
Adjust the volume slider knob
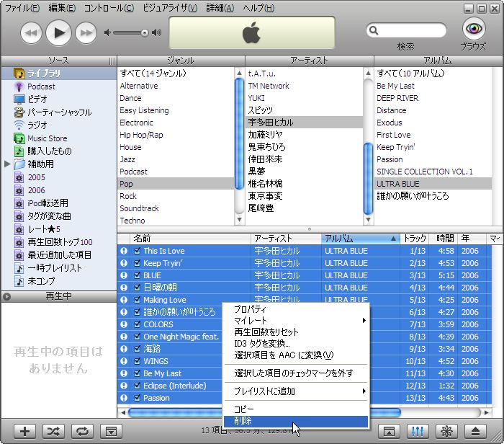[x=145, y=32]
